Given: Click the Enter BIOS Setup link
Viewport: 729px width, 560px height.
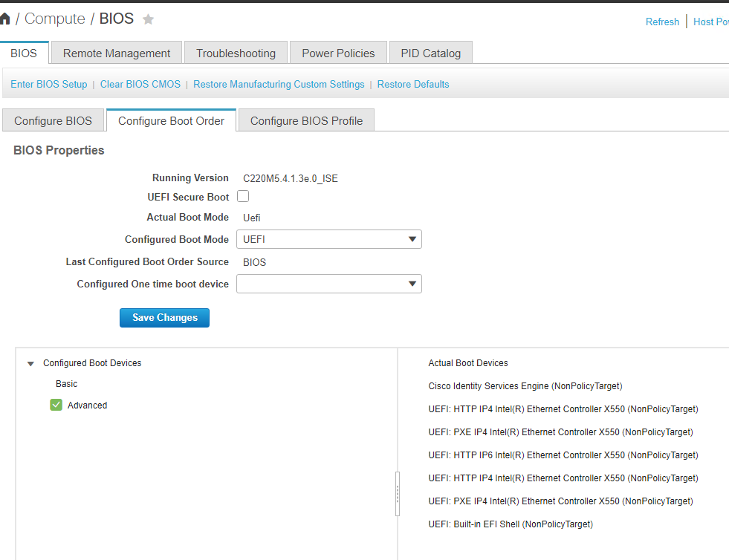Looking at the screenshot, I should click(49, 84).
